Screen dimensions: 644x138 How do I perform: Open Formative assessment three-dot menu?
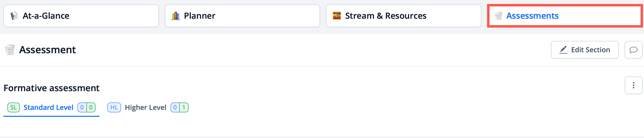633,86
